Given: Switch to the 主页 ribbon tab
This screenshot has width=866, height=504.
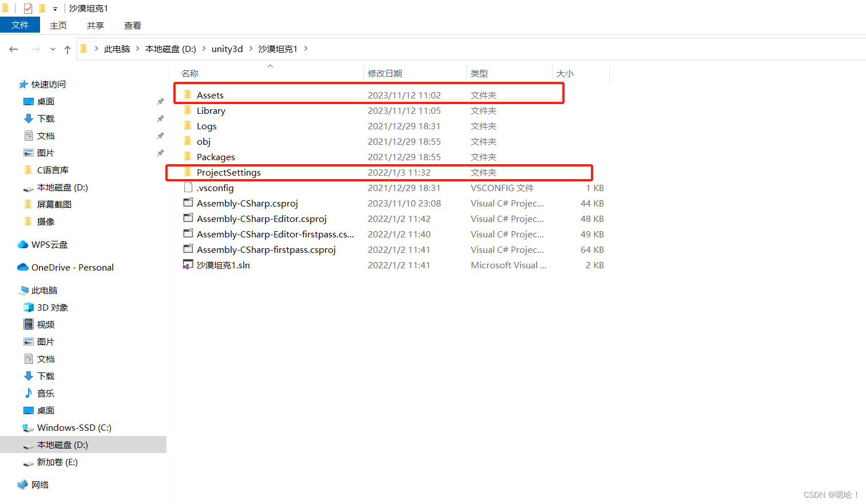Looking at the screenshot, I should tap(58, 25).
